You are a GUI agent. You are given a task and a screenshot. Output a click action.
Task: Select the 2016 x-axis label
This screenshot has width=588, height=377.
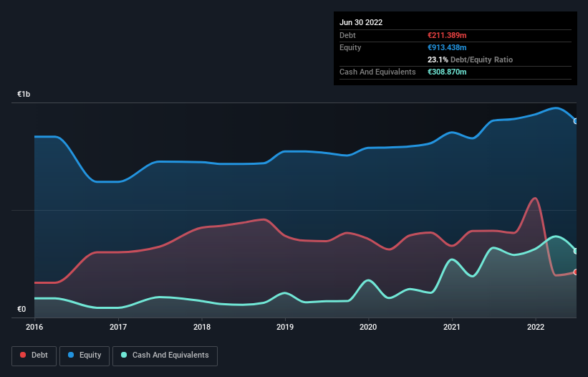coord(34,327)
